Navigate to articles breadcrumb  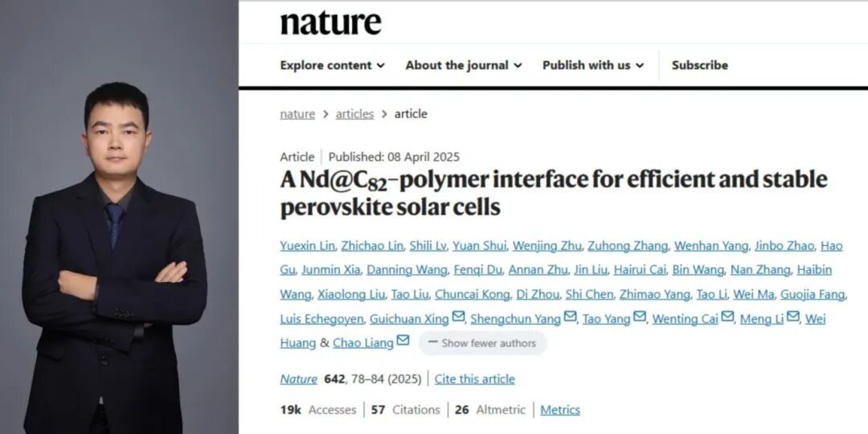[x=354, y=114]
